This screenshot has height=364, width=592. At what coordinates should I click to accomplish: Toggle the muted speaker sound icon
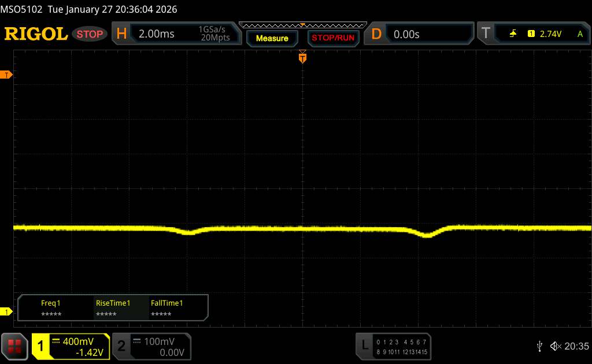click(x=555, y=346)
